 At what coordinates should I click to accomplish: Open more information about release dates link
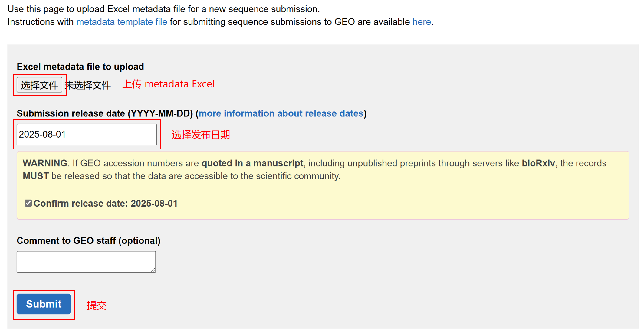281,113
